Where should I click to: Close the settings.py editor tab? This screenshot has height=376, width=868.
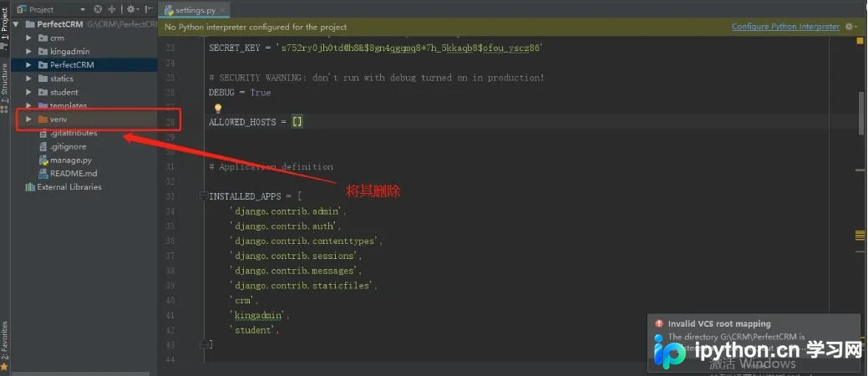tap(222, 11)
